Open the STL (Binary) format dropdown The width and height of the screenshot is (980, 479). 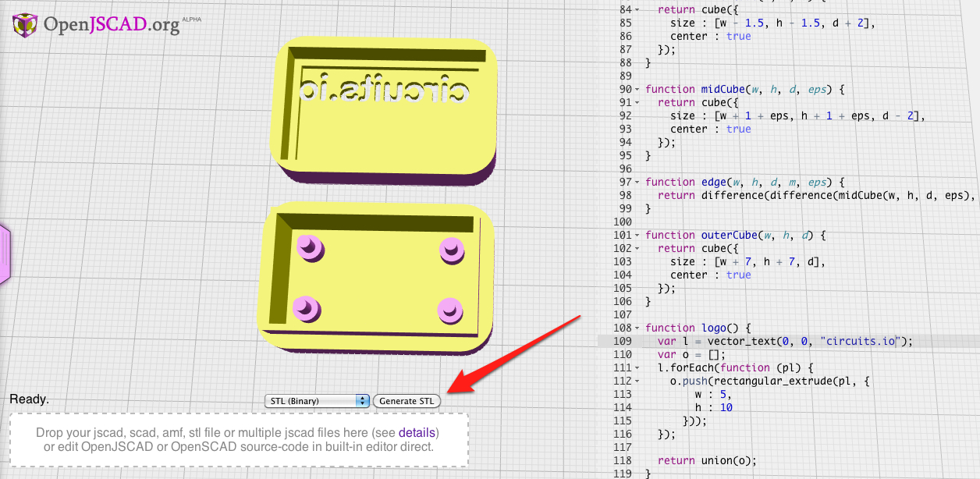[x=317, y=401]
